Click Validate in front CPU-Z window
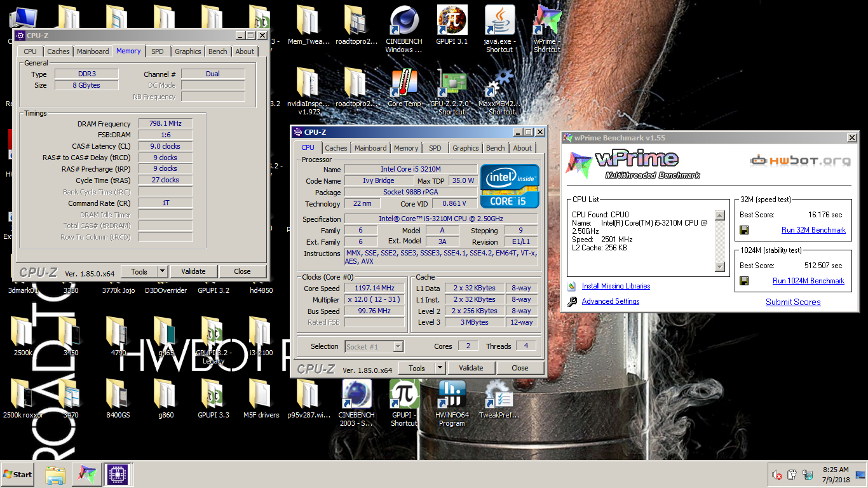Viewport: 868px width, 488px height. (471, 368)
